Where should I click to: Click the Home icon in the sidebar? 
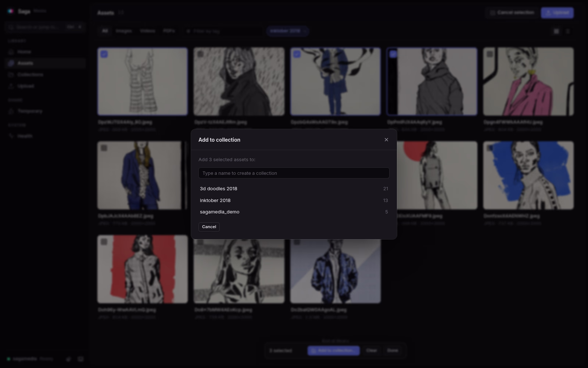(11, 52)
